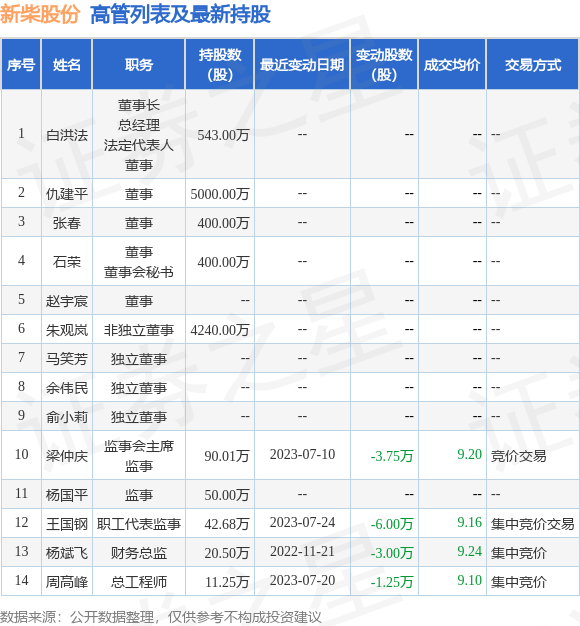Click the position 董事会秘书
Viewport: 580px width, 626px height.
139,272
